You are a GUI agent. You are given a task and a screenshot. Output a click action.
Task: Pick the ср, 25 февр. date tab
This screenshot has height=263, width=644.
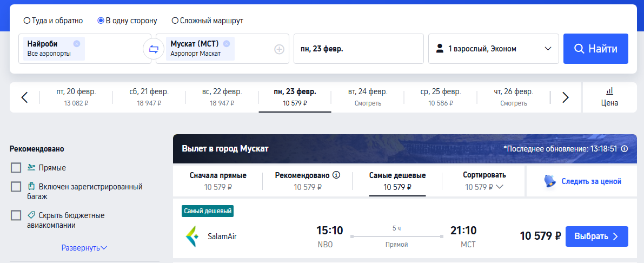pos(441,97)
